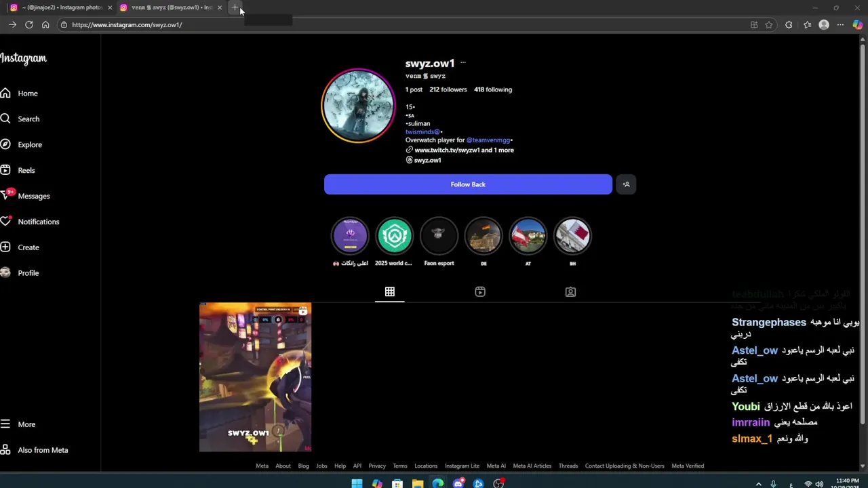Image resolution: width=868 pixels, height=488 pixels.
Task: Expand Also from Meta options
Action: [x=34, y=450]
